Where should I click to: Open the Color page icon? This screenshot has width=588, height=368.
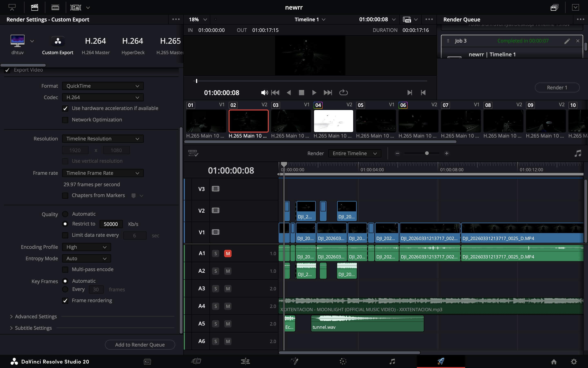343,361
